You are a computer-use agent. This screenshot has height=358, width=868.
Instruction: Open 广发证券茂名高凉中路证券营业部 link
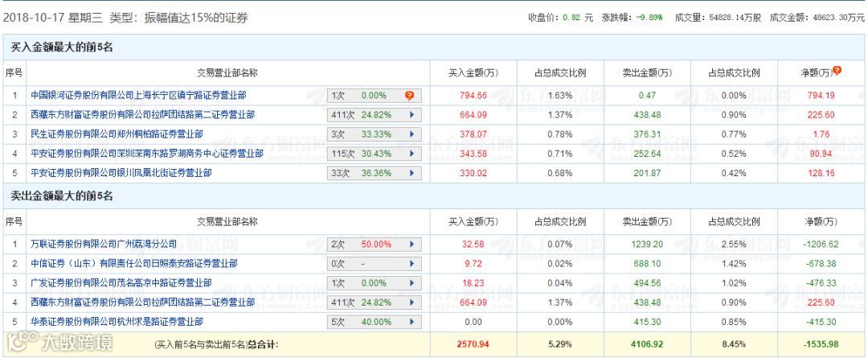click(x=121, y=282)
